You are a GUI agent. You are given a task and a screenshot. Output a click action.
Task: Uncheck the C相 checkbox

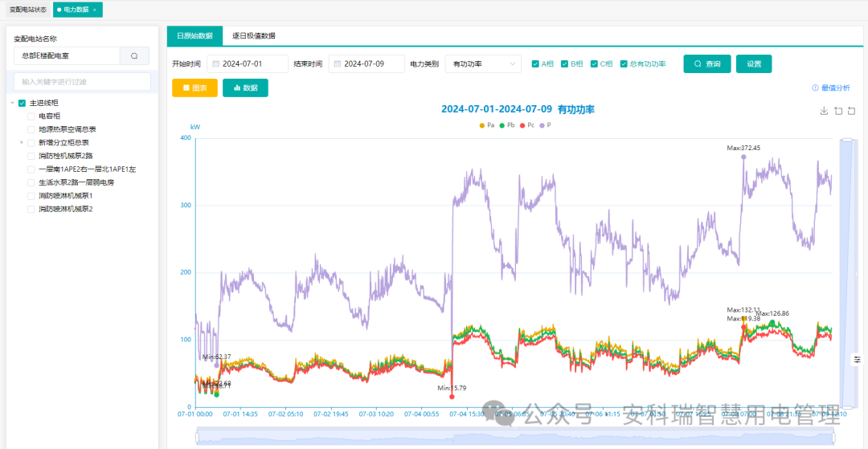pyautogui.click(x=595, y=64)
